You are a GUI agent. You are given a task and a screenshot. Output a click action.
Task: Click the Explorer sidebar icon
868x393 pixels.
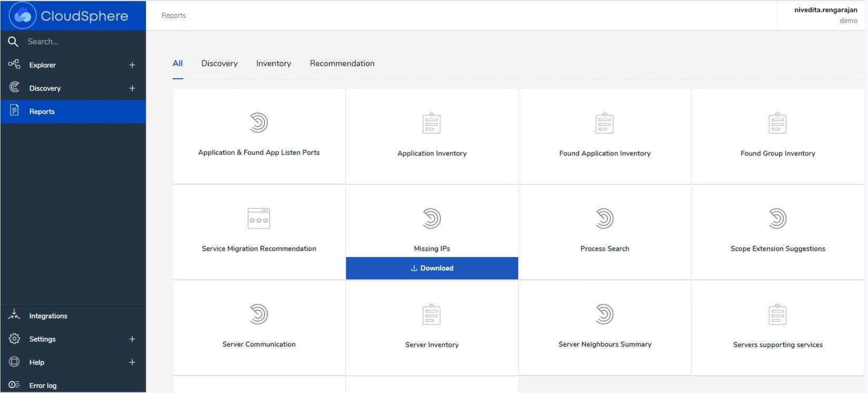[x=14, y=64]
